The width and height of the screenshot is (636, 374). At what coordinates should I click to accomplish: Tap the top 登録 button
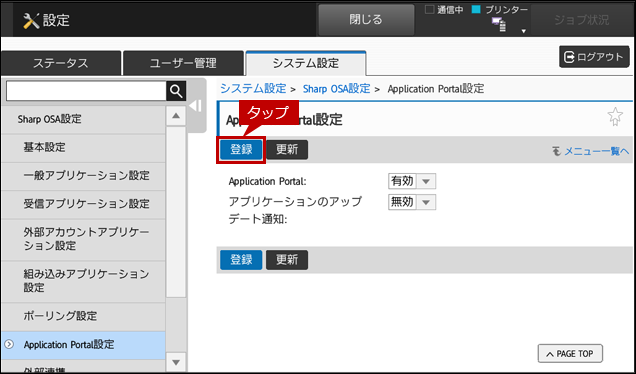coord(241,150)
